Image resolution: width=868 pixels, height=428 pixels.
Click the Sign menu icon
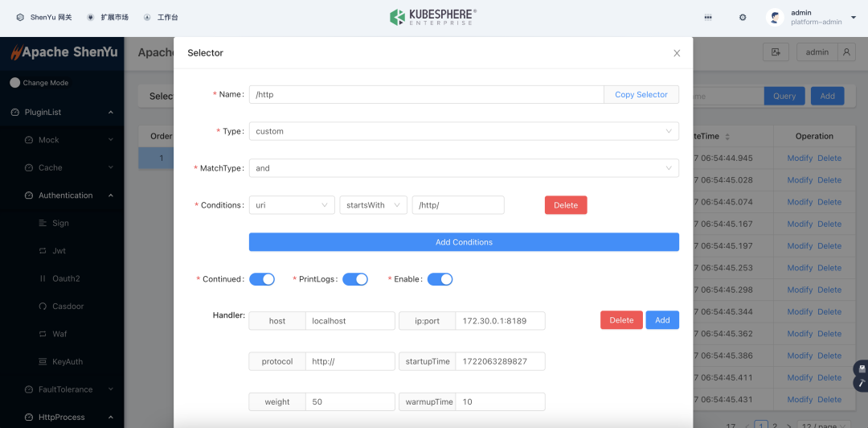pyautogui.click(x=43, y=223)
